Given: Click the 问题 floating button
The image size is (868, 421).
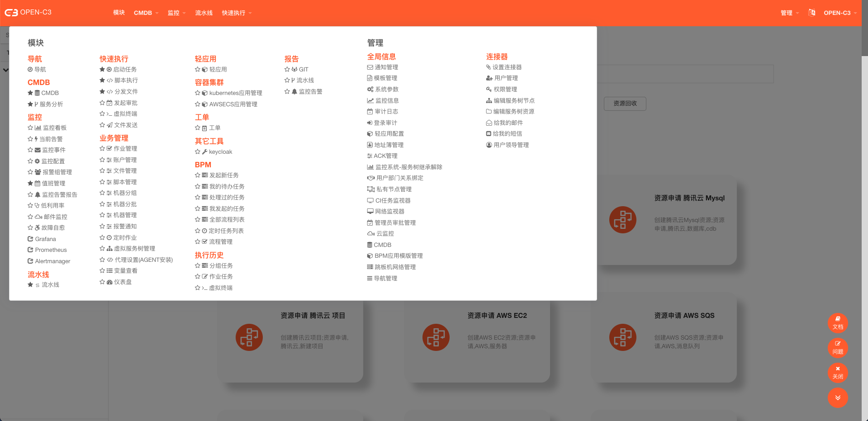Looking at the screenshot, I should coord(838,348).
